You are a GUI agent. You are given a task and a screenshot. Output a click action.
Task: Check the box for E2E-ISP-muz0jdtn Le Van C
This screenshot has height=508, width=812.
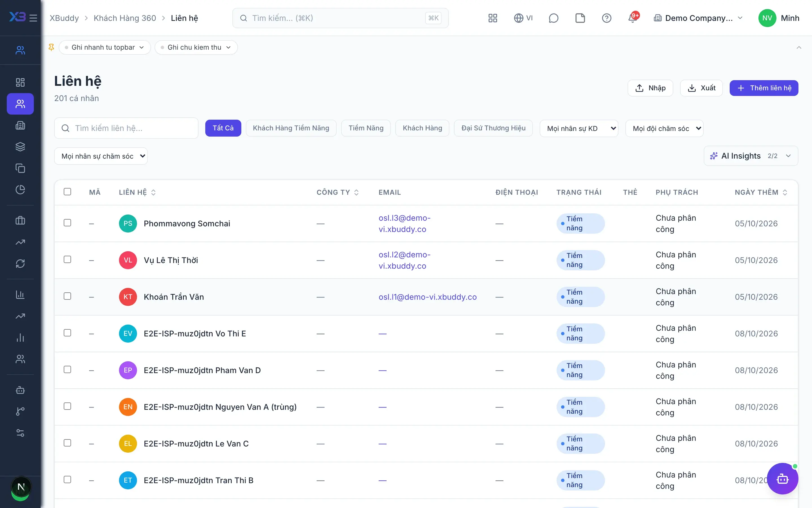[x=67, y=443]
